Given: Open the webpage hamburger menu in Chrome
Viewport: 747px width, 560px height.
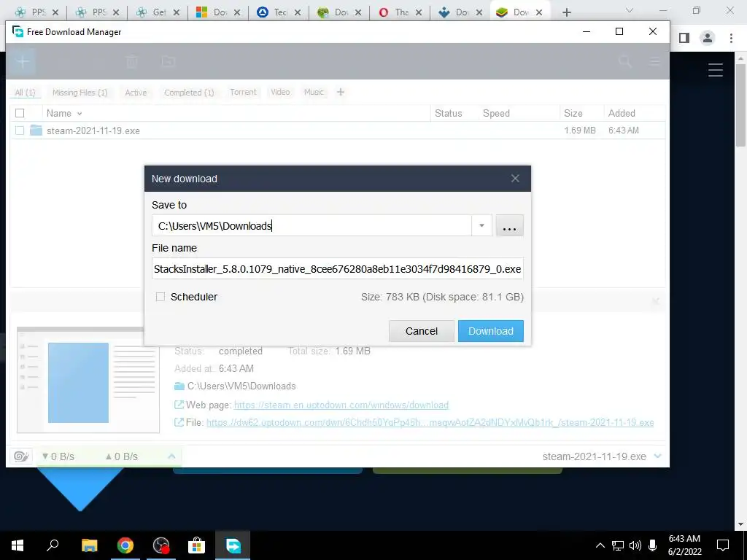Looking at the screenshot, I should [715, 70].
